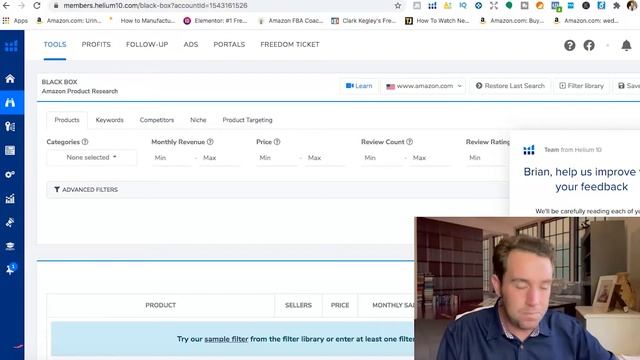Open the Categories None selected dropdown

click(x=92, y=158)
